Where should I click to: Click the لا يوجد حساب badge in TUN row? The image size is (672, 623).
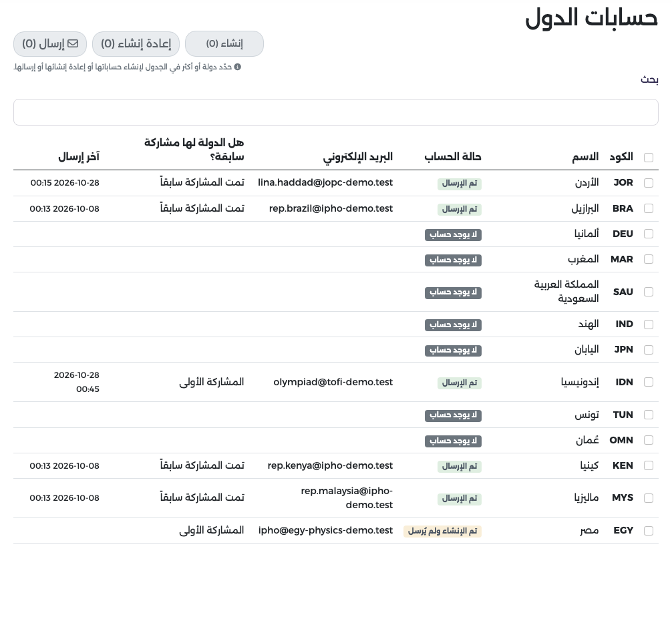click(x=453, y=415)
